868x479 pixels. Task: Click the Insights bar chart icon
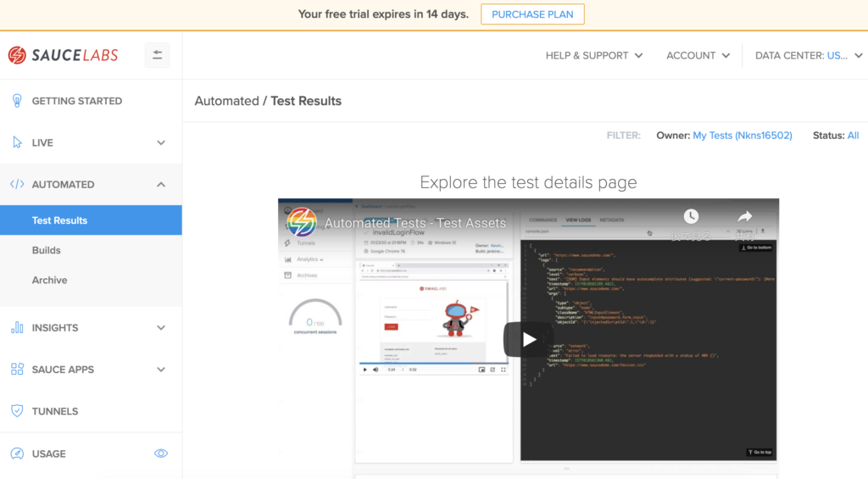coord(17,327)
